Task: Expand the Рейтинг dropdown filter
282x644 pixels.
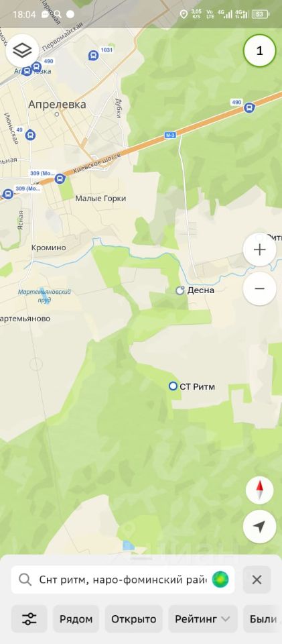Action: pyautogui.click(x=203, y=619)
